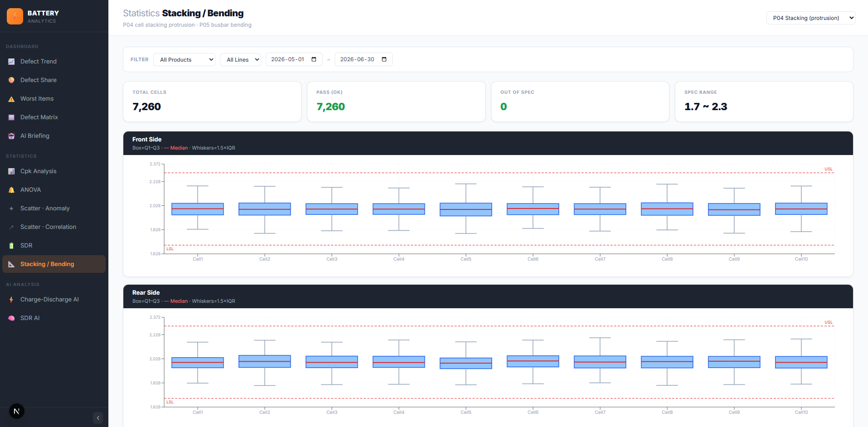This screenshot has width=868, height=427.
Task: Navigate to ANOVA statistics
Action: pos(54,190)
